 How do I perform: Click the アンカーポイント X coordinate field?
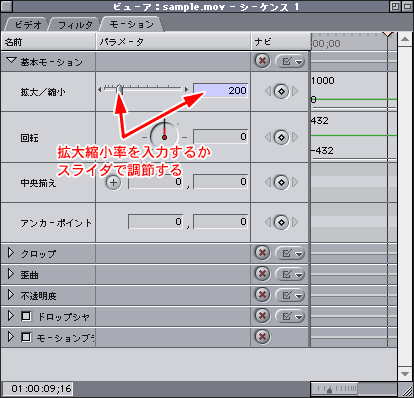click(x=156, y=222)
